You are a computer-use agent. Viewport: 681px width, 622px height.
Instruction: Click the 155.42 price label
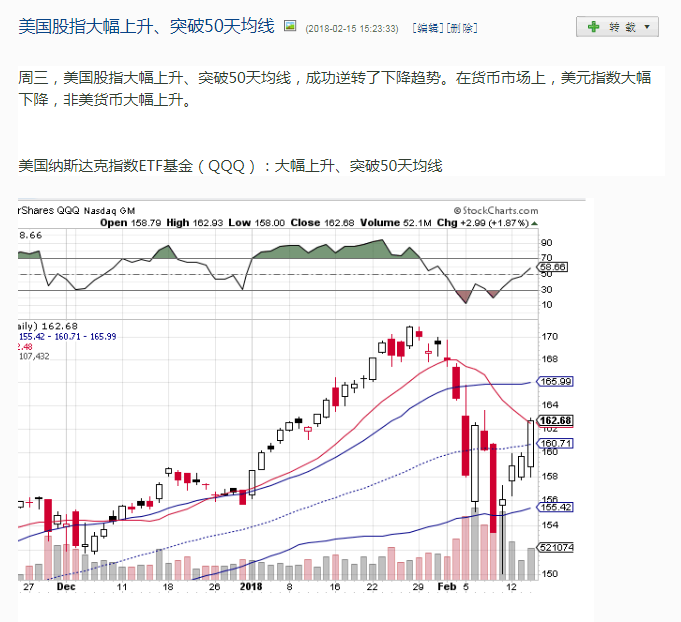click(x=555, y=507)
